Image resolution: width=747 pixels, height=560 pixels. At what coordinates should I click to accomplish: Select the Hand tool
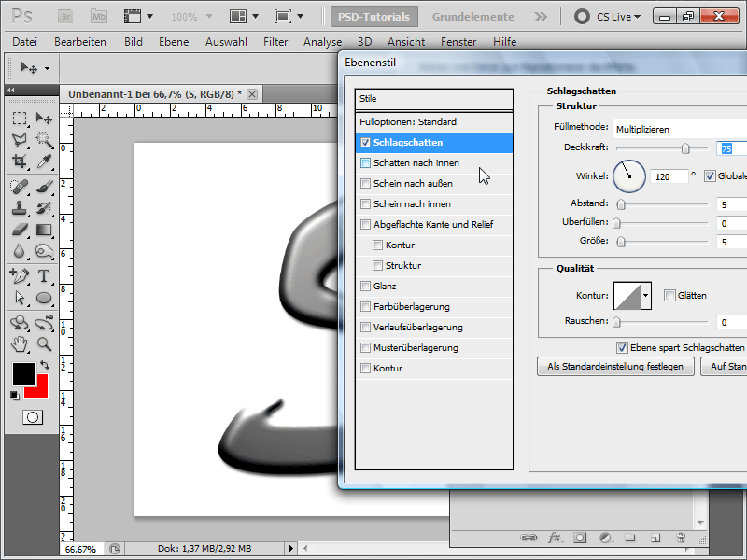click(x=20, y=343)
